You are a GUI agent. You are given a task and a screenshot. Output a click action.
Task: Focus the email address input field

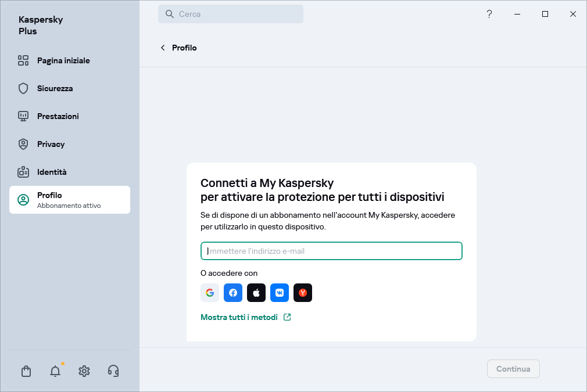click(331, 251)
